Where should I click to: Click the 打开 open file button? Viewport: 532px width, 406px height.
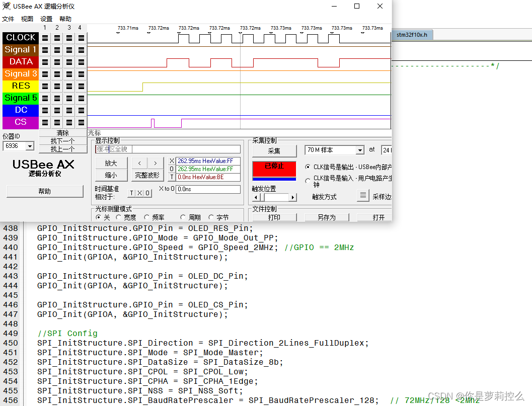pos(374,217)
